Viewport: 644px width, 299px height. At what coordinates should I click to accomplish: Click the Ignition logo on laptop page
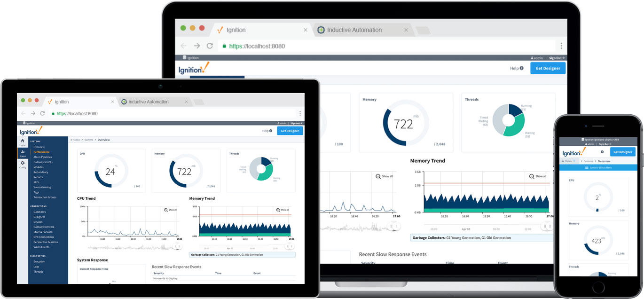[194, 69]
